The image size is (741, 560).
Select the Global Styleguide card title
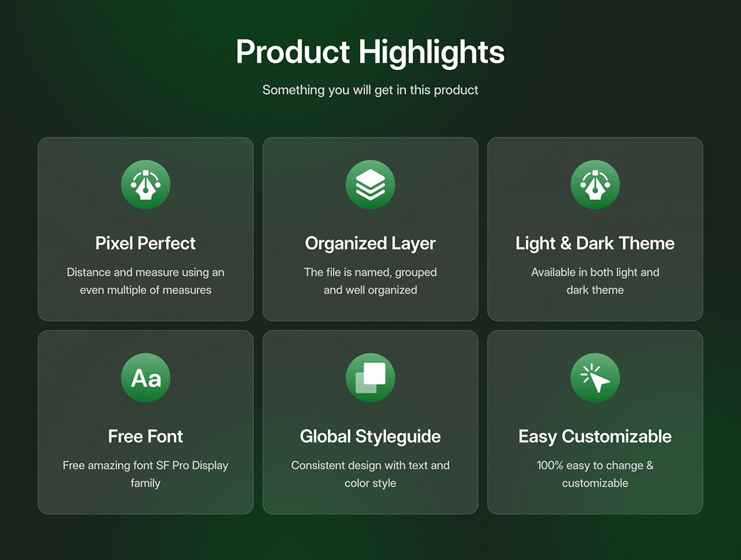coord(371,437)
